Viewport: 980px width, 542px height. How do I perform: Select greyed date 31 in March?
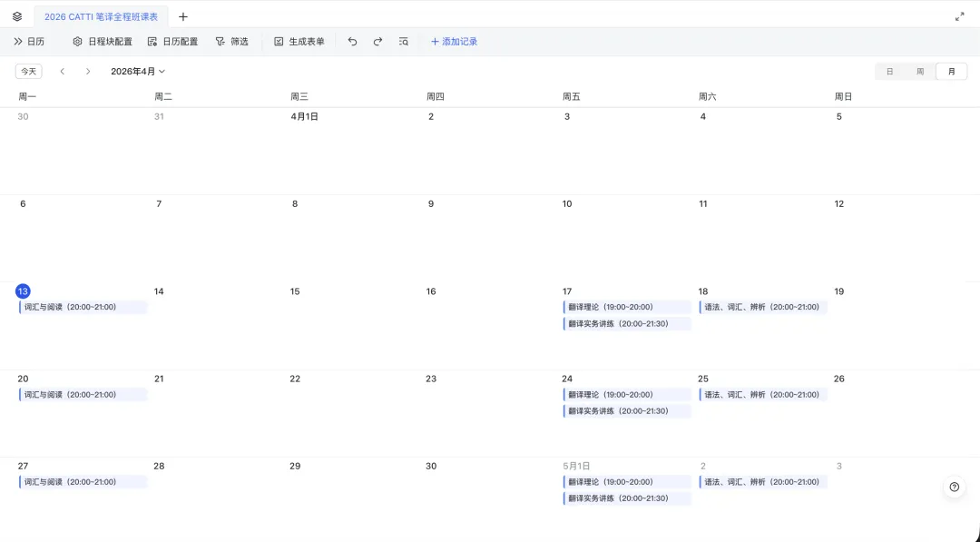tap(159, 117)
